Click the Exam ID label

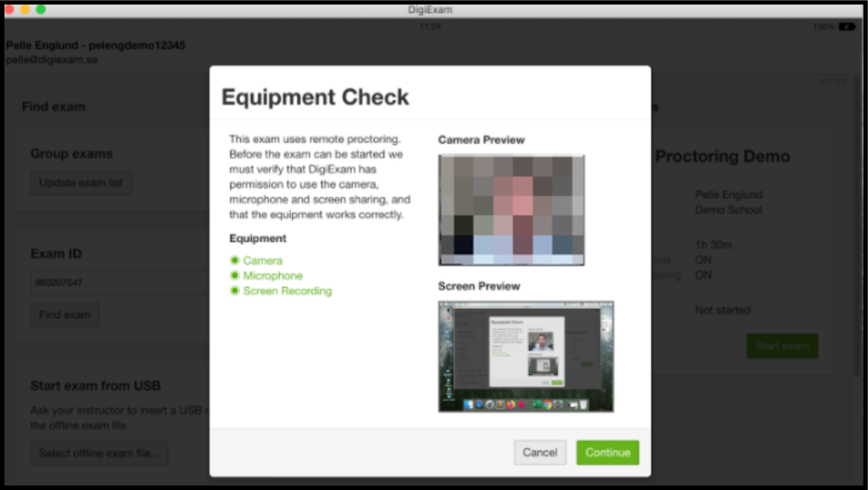(x=56, y=253)
